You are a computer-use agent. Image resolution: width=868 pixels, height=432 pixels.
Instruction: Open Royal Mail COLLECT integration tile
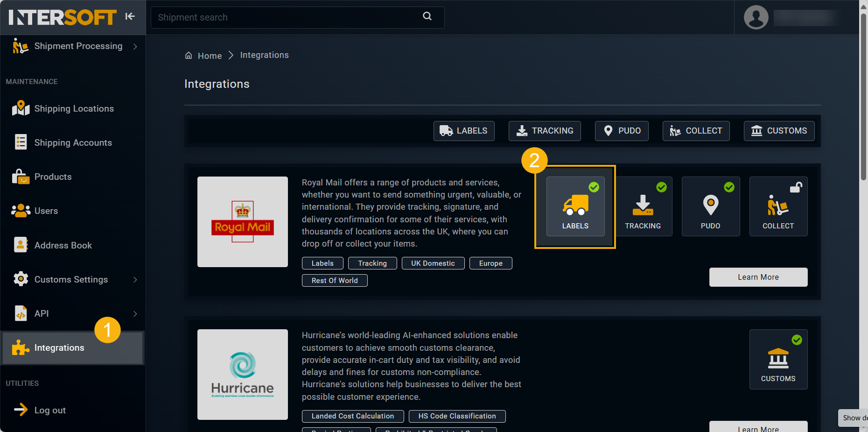point(778,206)
